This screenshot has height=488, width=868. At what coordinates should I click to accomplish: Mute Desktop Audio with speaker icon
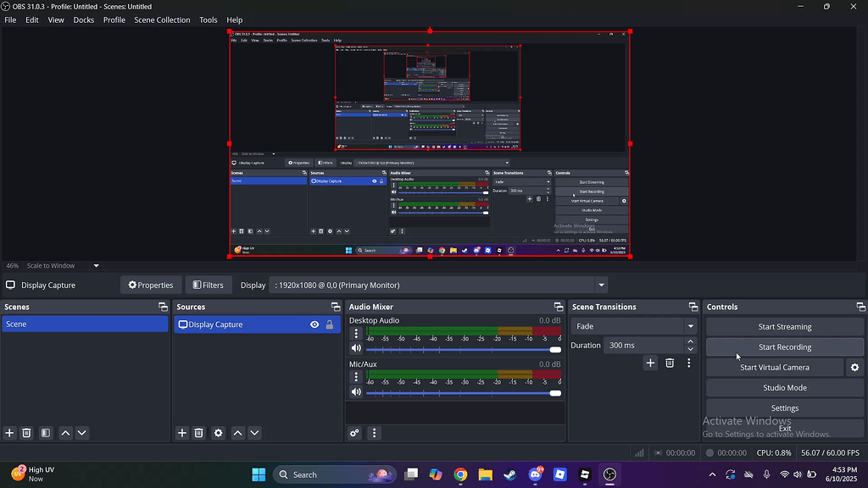click(x=356, y=347)
